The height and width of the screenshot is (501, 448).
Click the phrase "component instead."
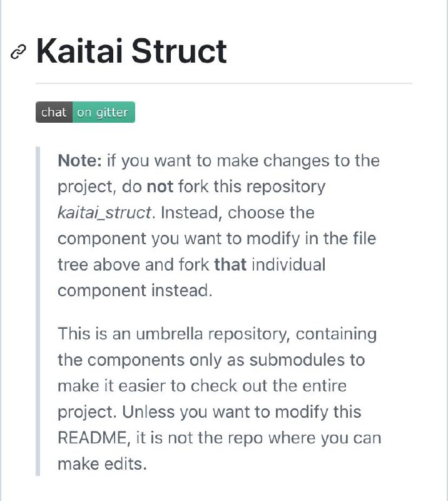[135, 291]
